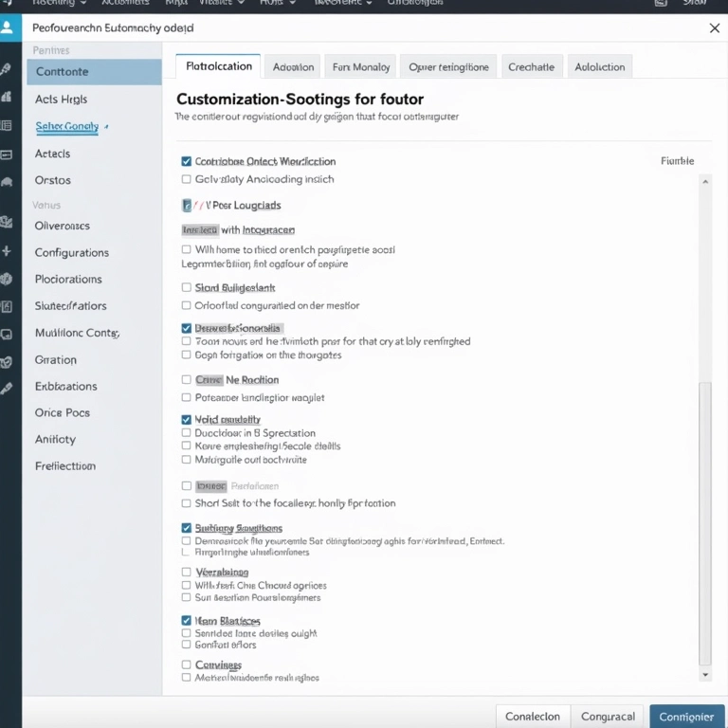
Task: Follow the Sehex Conoly link
Action: [67, 126]
